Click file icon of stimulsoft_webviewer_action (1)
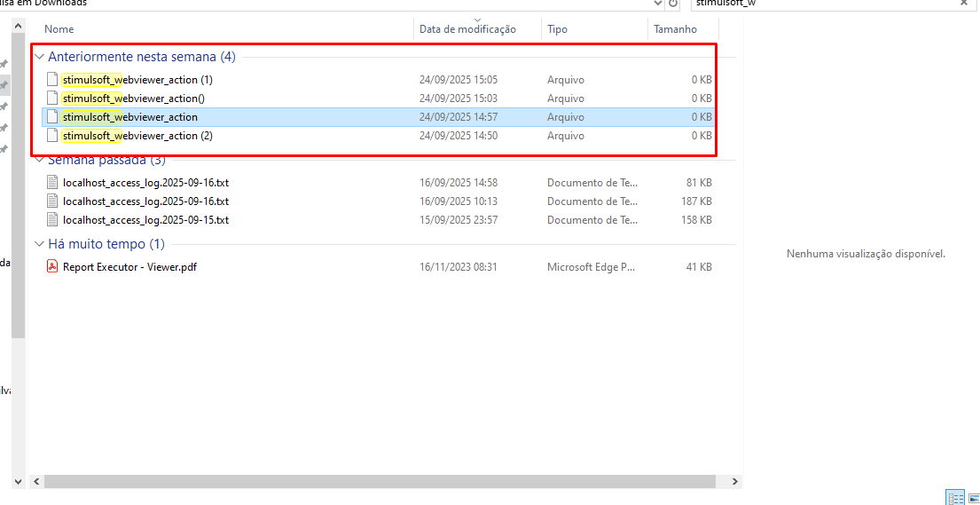This screenshot has width=980, height=505. [x=52, y=80]
